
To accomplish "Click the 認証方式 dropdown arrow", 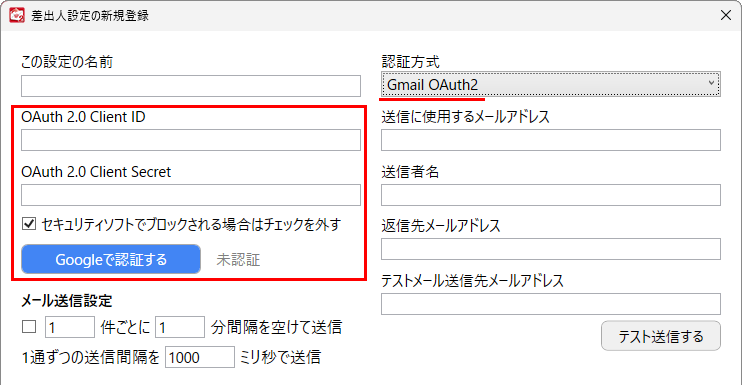I will point(711,83).
